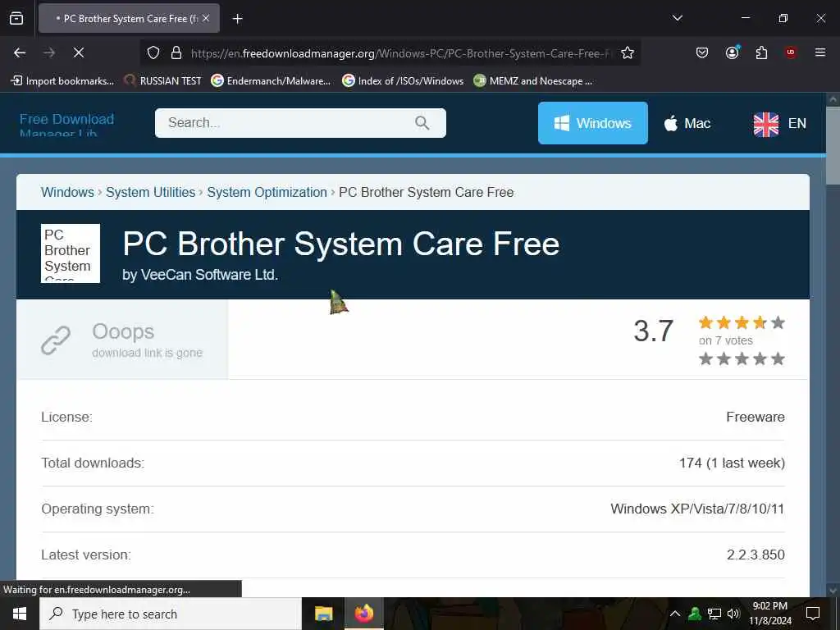Click taskbar Type here to search box
Image resolution: width=840 pixels, height=630 pixels.
[171, 614]
